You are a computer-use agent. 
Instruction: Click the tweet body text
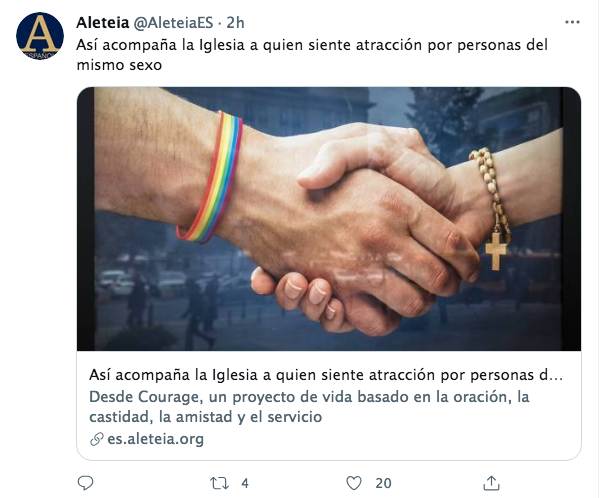(x=312, y=55)
